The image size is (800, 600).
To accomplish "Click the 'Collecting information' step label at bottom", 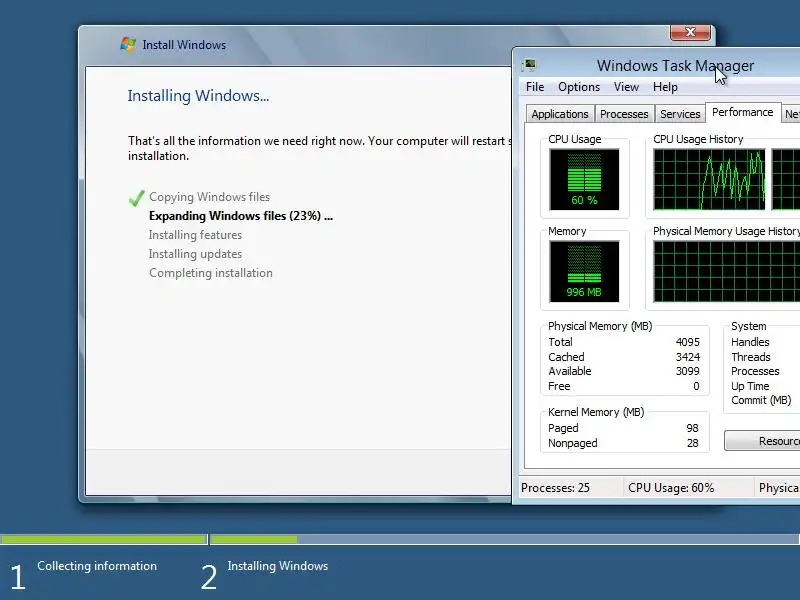I will click(x=97, y=566).
